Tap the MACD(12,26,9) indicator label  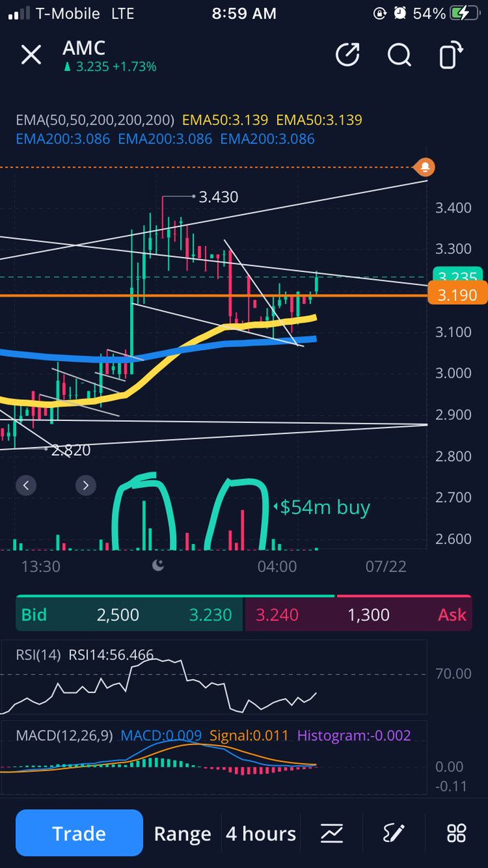tap(65, 736)
